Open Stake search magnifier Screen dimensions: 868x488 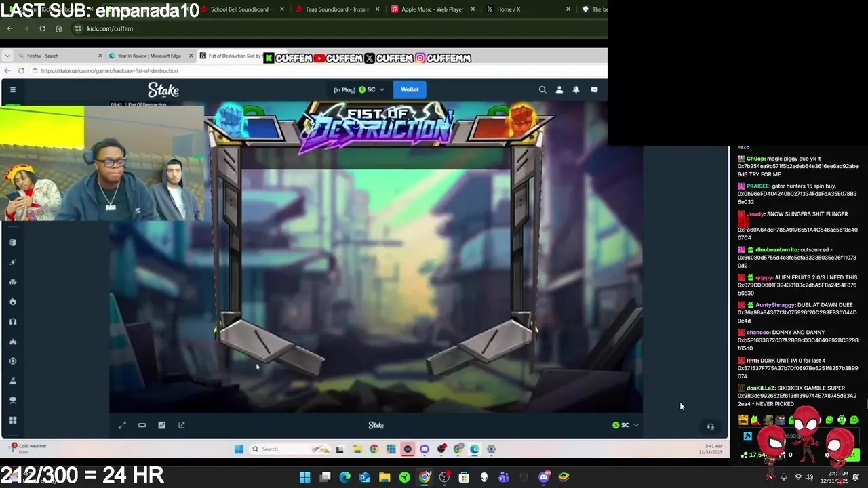point(542,89)
